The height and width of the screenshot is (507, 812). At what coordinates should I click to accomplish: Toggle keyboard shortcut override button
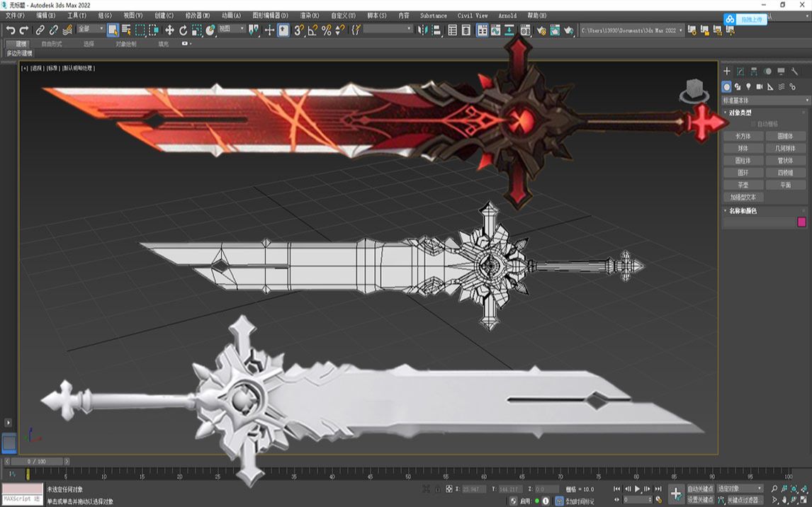[283, 30]
